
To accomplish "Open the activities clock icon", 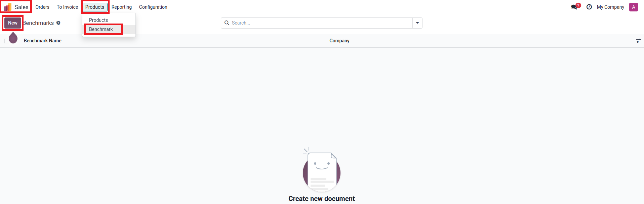I will (x=589, y=7).
